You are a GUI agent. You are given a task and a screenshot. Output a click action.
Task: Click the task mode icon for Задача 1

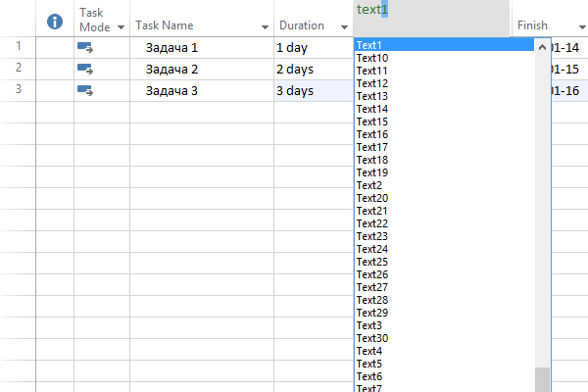84,47
